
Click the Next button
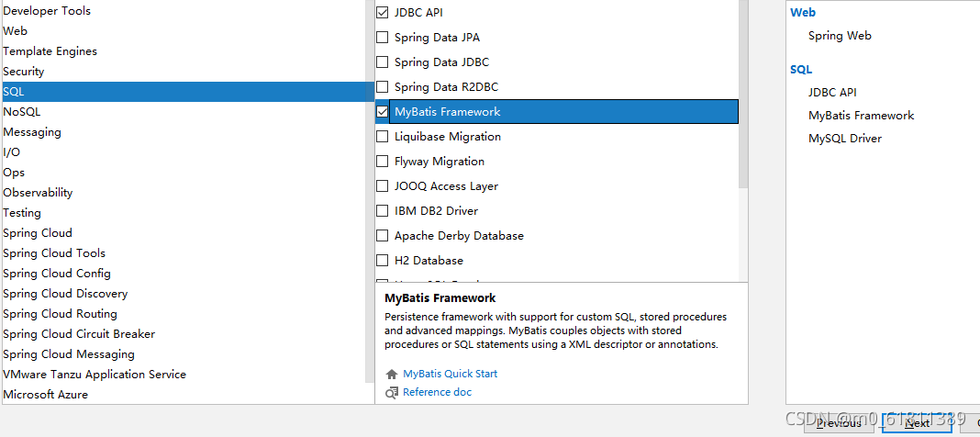[917, 424]
